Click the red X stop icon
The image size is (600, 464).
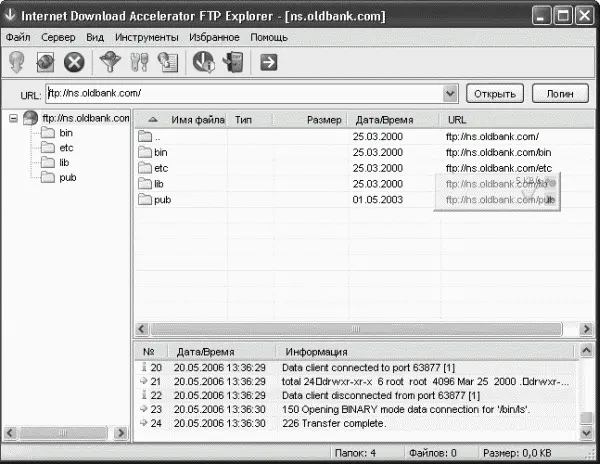[74, 62]
